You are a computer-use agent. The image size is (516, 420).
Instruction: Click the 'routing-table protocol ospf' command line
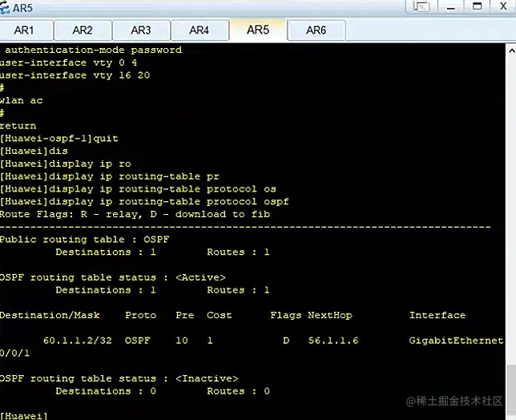tap(144, 201)
